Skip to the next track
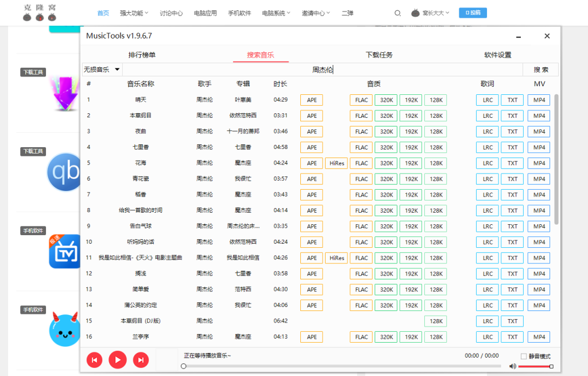Viewport: 588px width, 376px height. click(x=141, y=360)
